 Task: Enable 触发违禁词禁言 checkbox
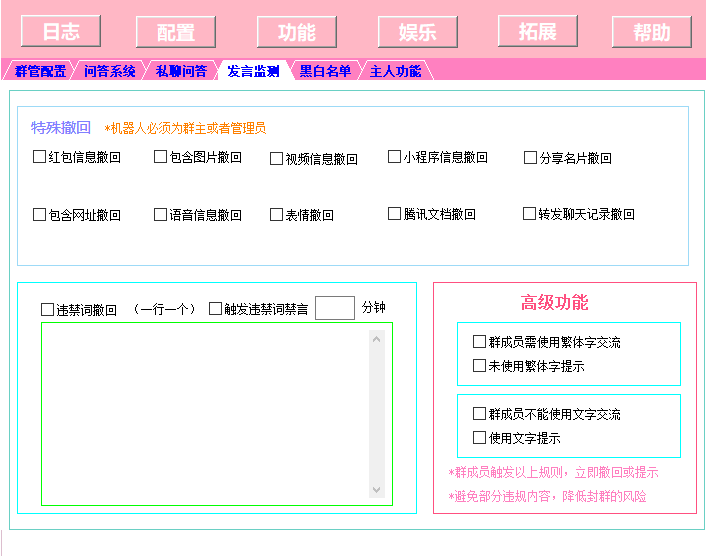[x=216, y=309]
